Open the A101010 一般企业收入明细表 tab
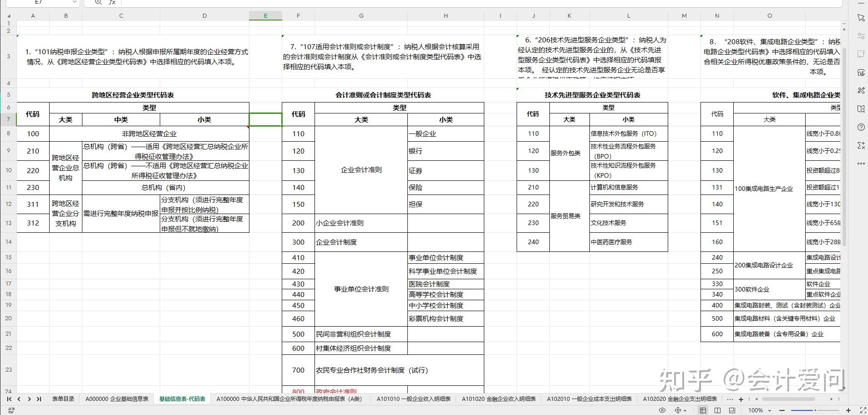Screen dimensions: 868x415 point(414,399)
